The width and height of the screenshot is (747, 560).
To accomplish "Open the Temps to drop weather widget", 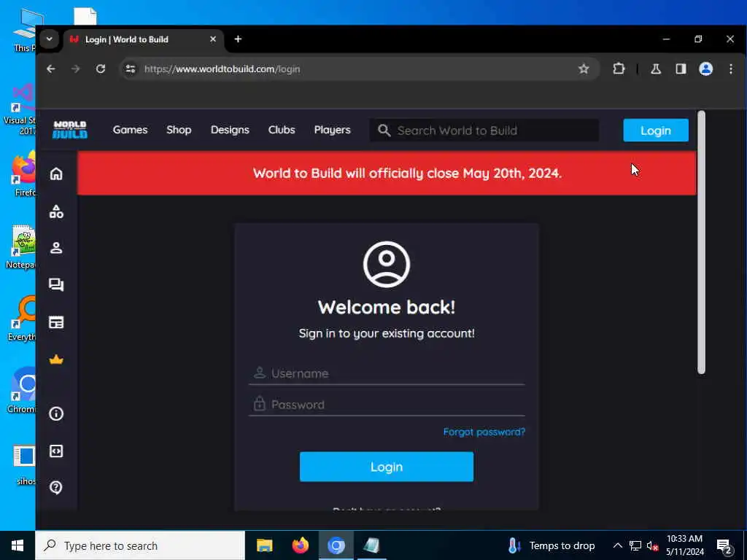I will (x=551, y=545).
